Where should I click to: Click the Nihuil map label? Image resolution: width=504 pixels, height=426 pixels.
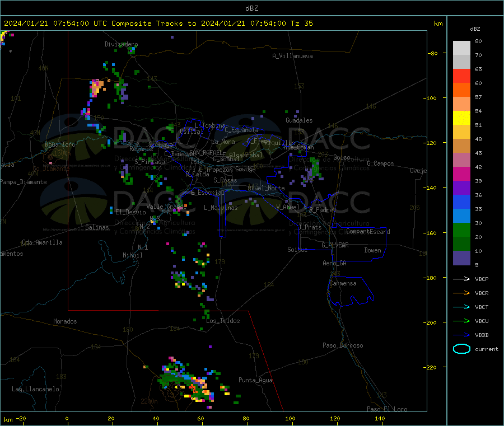133,255
